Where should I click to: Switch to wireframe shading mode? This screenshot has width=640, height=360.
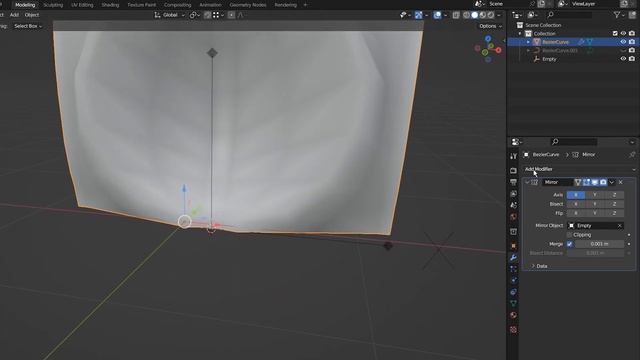[x=467, y=15]
